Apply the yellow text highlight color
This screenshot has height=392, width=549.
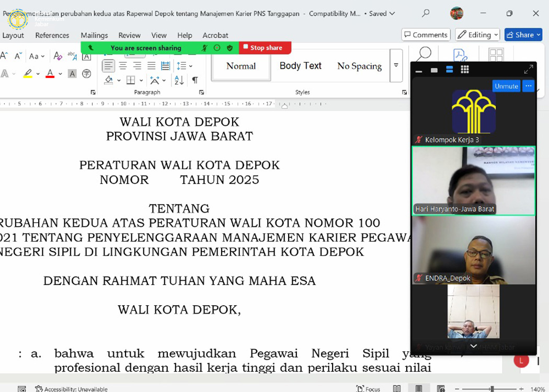point(28,74)
